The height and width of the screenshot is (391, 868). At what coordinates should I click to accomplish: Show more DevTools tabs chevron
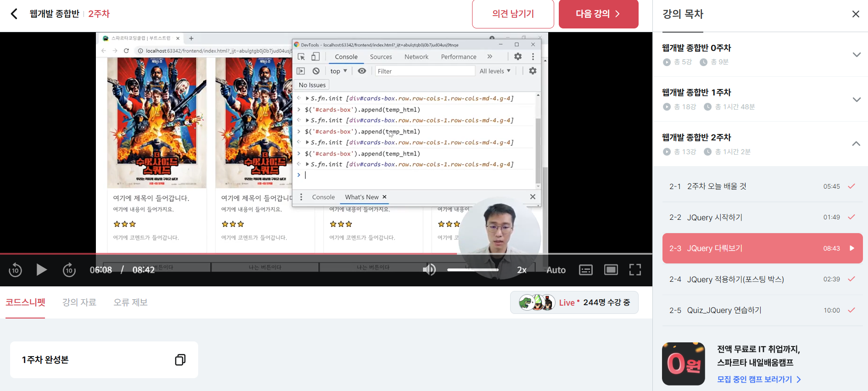(490, 56)
